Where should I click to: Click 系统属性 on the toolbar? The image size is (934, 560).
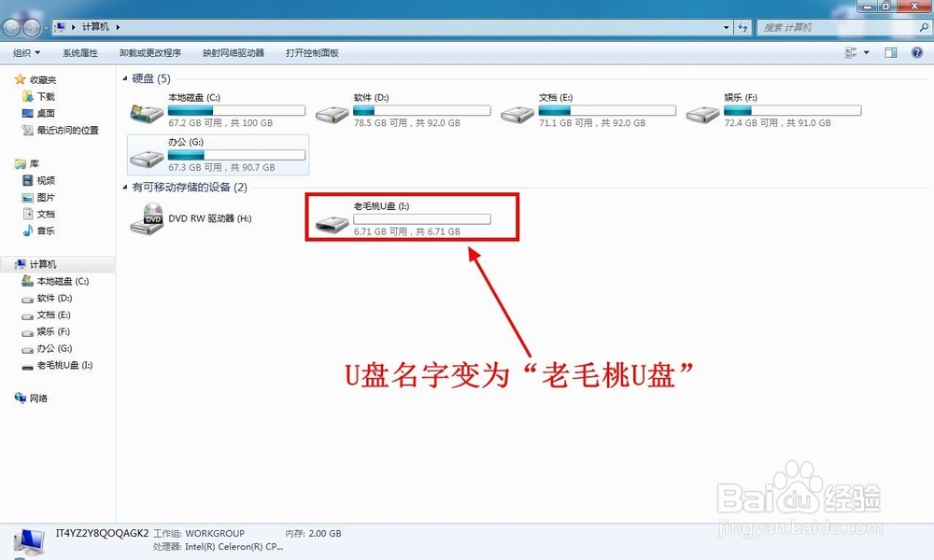79,52
